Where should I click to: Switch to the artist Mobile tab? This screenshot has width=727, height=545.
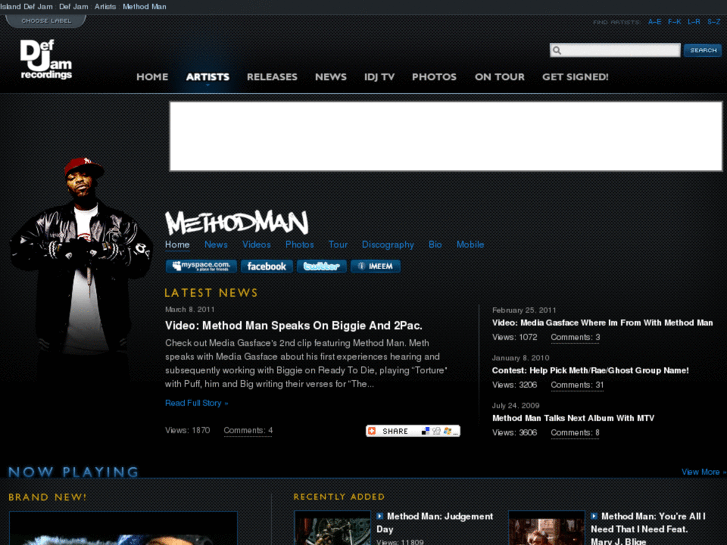470,244
